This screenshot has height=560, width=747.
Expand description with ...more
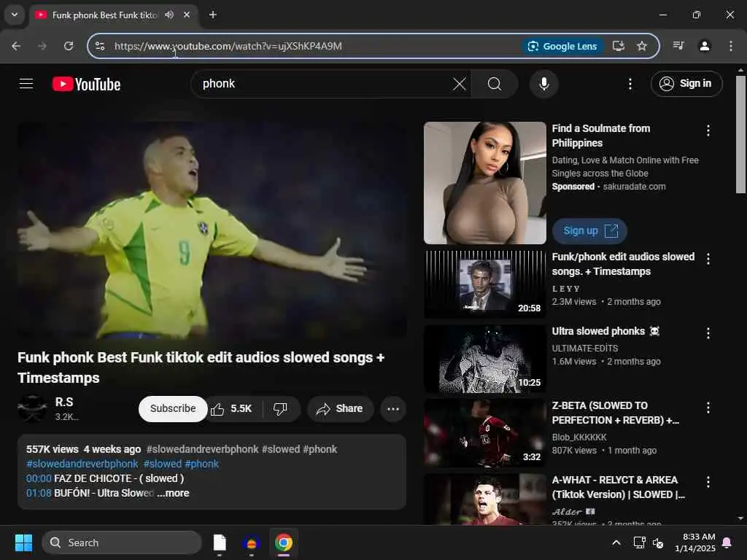(174, 494)
